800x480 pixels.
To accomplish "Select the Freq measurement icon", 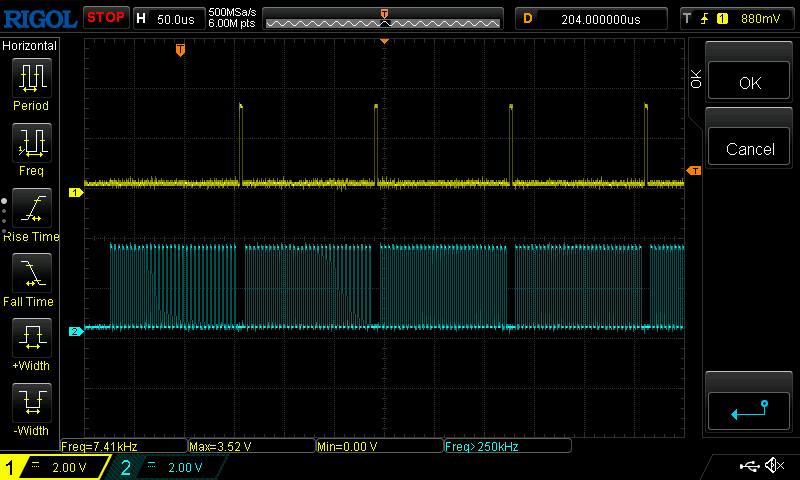I will (x=32, y=142).
